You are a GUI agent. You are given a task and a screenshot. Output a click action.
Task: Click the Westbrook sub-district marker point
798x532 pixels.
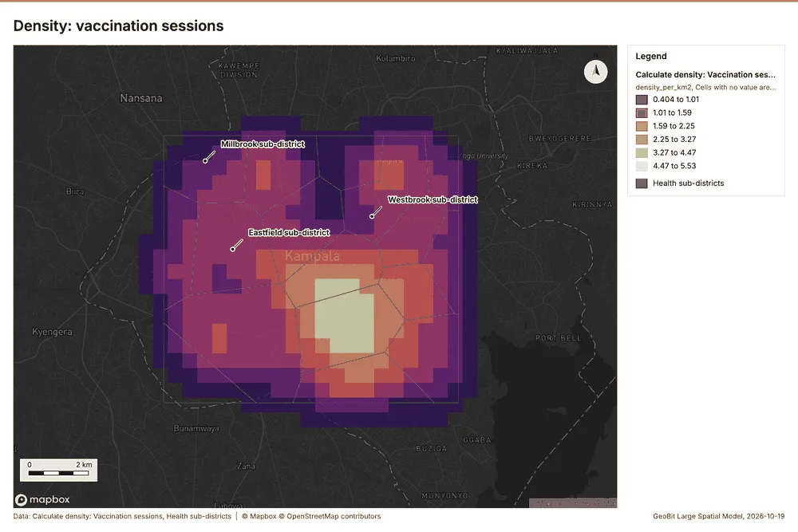[x=372, y=216]
